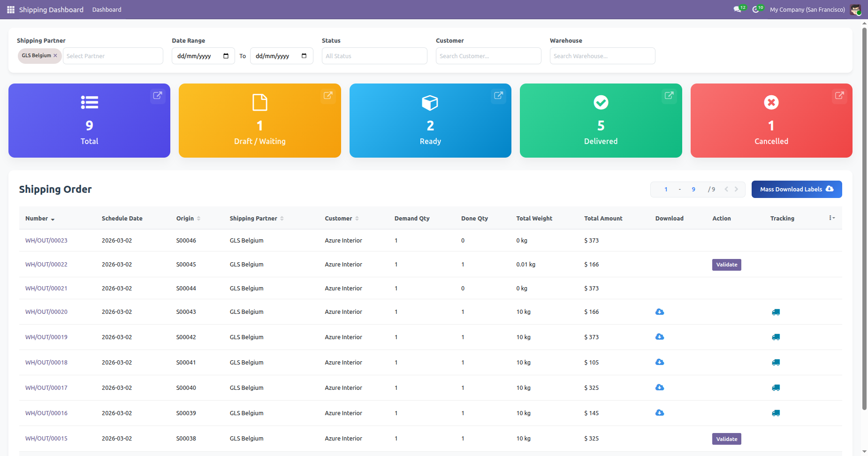This screenshot has width=868, height=456.
Task: Track shipment for WH/OUT/00018 truck icon
Action: click(776, 363)
